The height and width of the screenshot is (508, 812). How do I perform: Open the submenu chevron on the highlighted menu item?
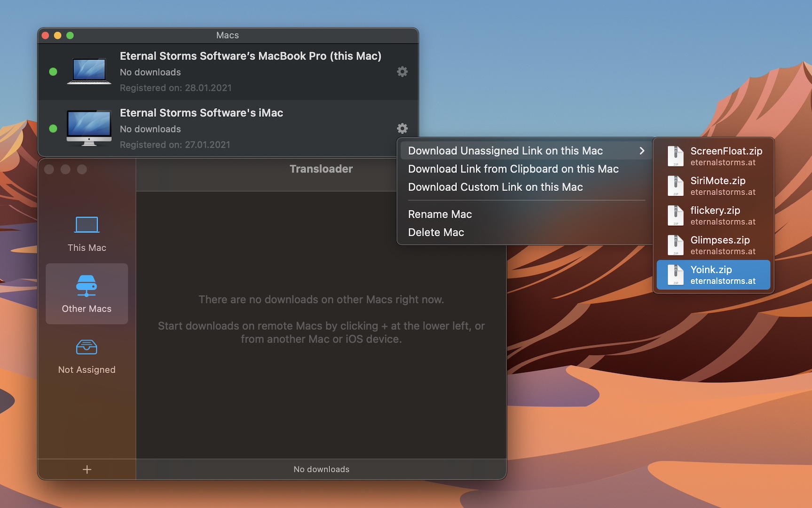tap(641, 151)
